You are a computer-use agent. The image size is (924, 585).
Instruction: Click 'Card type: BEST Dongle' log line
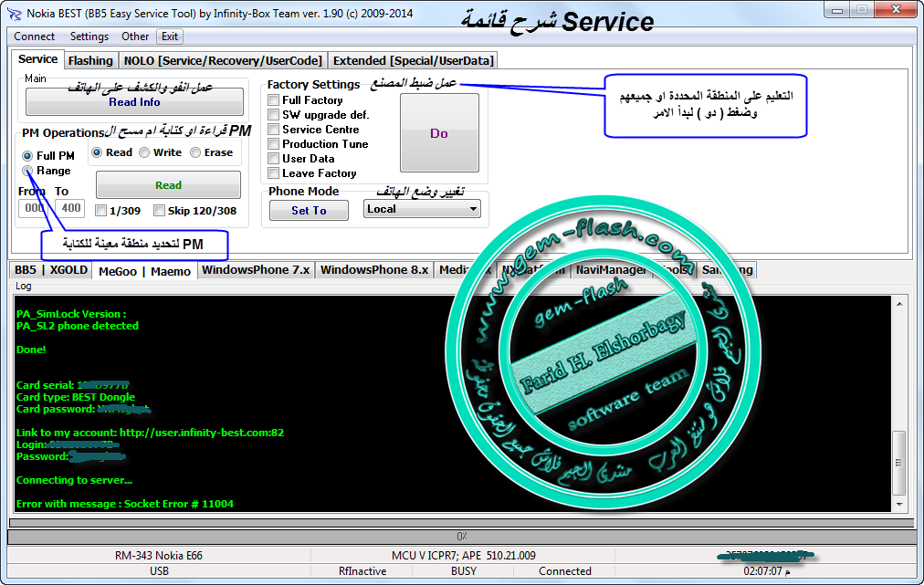[x=76, y=397]
